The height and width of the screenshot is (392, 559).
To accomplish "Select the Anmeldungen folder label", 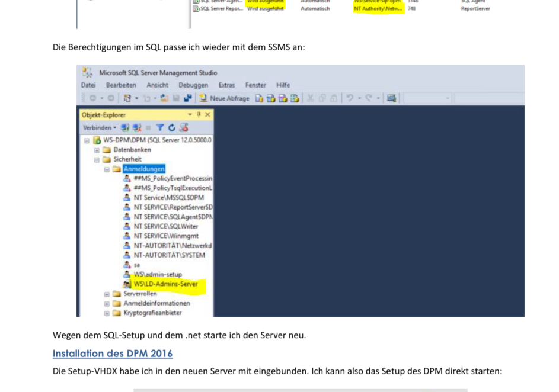I will pyautogui.click(x=144, y=169).
